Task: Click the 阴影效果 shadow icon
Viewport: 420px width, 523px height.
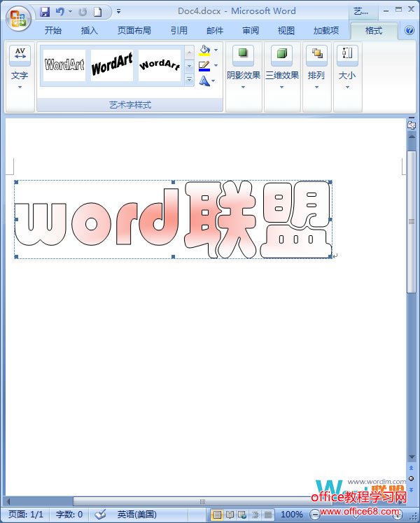Action: [x=243, y=55]
